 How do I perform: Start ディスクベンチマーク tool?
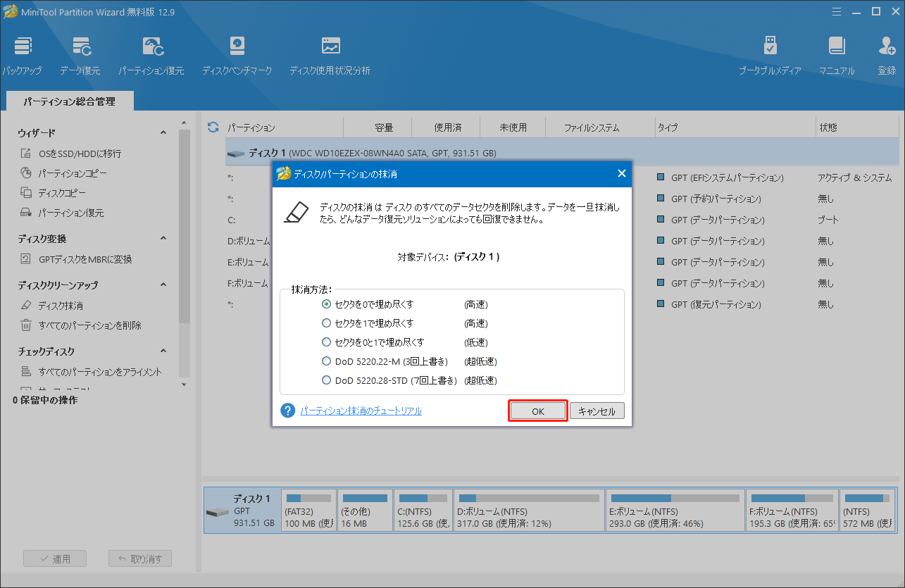point(237,56)
